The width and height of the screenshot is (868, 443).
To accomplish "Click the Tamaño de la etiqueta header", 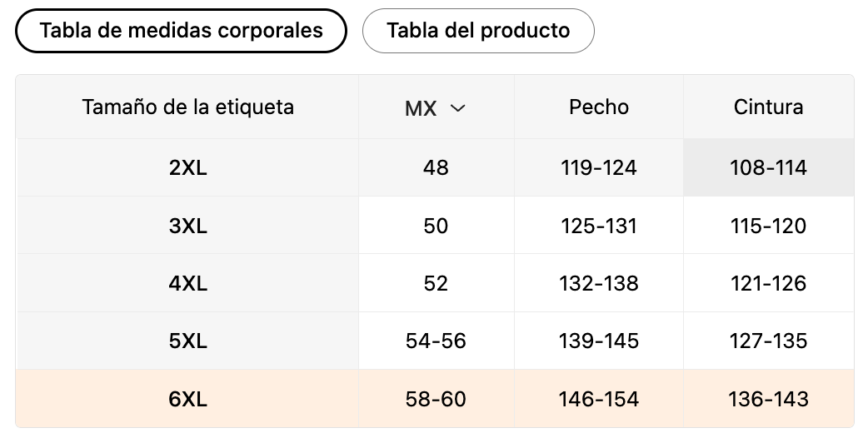I will [187, 107].
